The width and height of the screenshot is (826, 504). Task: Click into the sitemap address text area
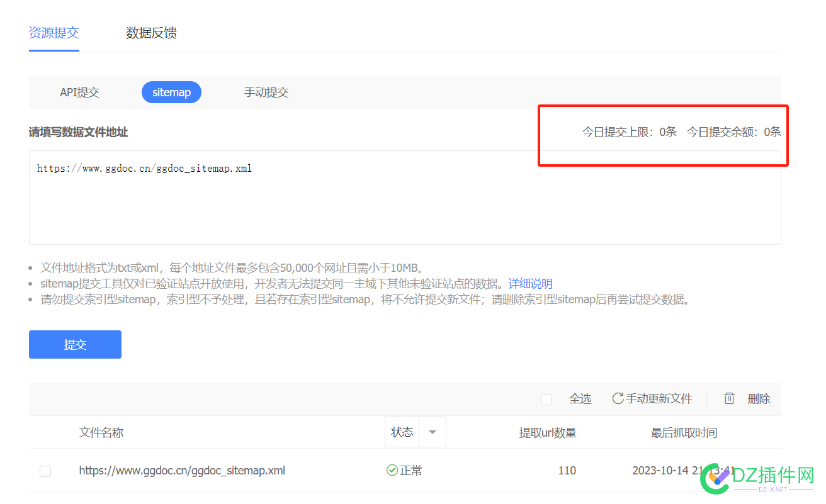pos(405,197)
